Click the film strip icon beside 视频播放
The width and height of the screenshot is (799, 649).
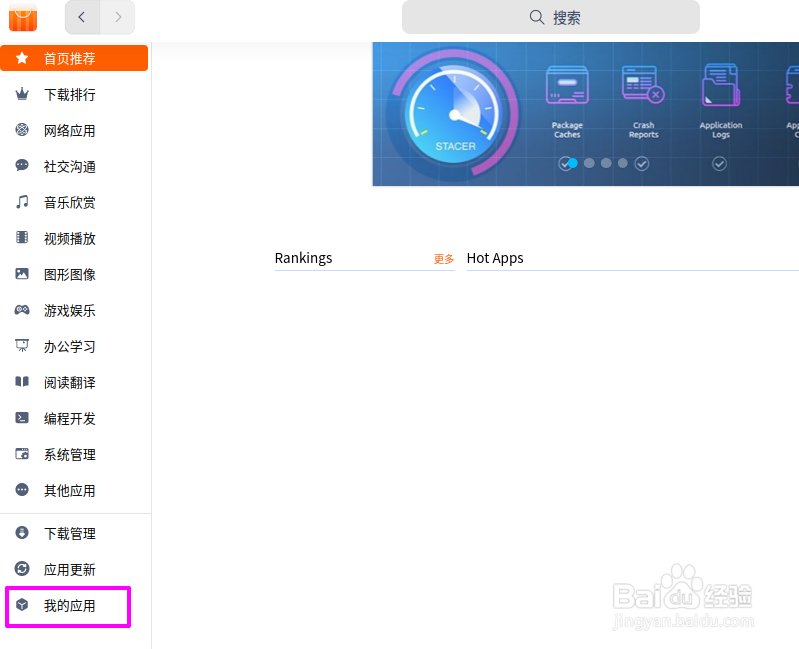click(x=22, y=237)
